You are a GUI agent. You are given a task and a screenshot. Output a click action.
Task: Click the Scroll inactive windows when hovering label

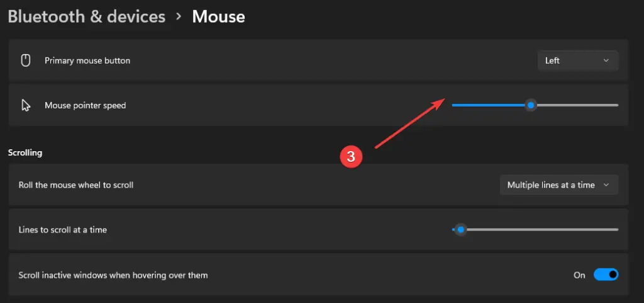click(113, 275)
